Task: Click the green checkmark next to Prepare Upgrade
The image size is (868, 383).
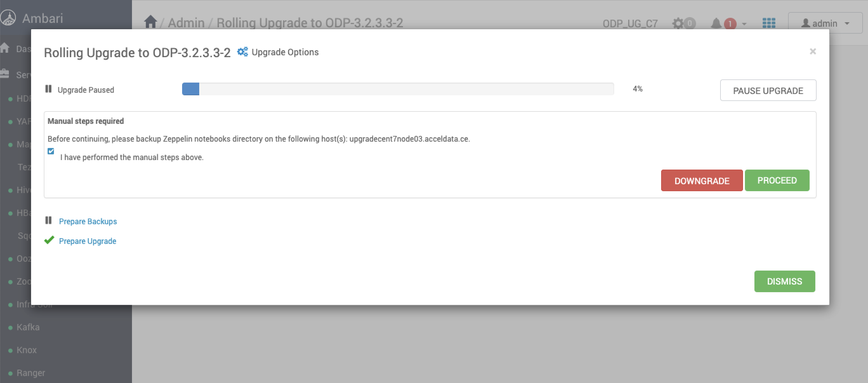Action: coord(49,240)
